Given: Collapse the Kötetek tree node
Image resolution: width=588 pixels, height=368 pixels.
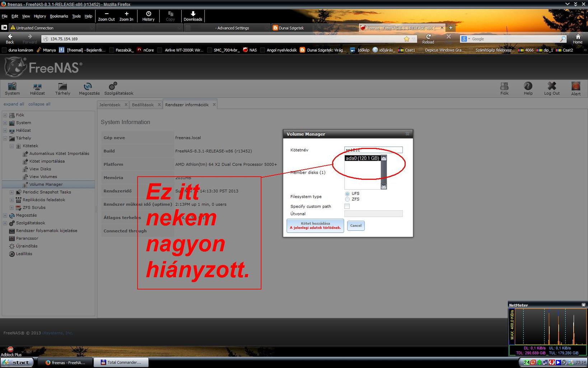Looking at the screenshot, I should coord(12,146).
